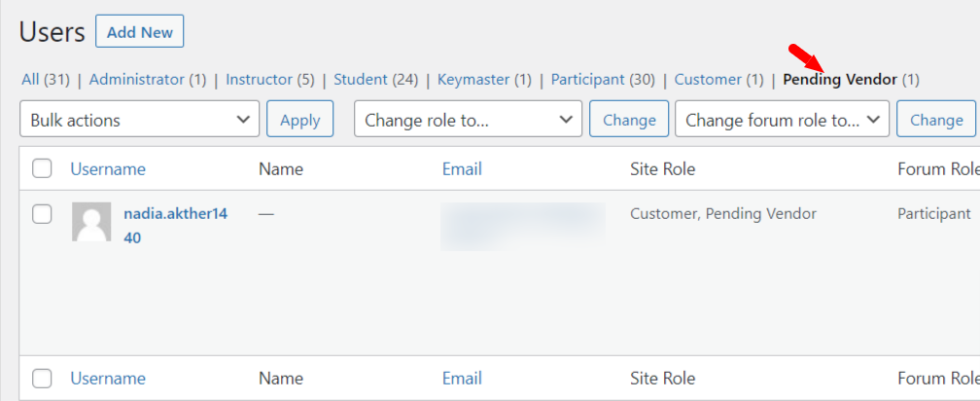Click the Add New user button
The width and height of the screenshot is (980, 401).
point(140,32)
